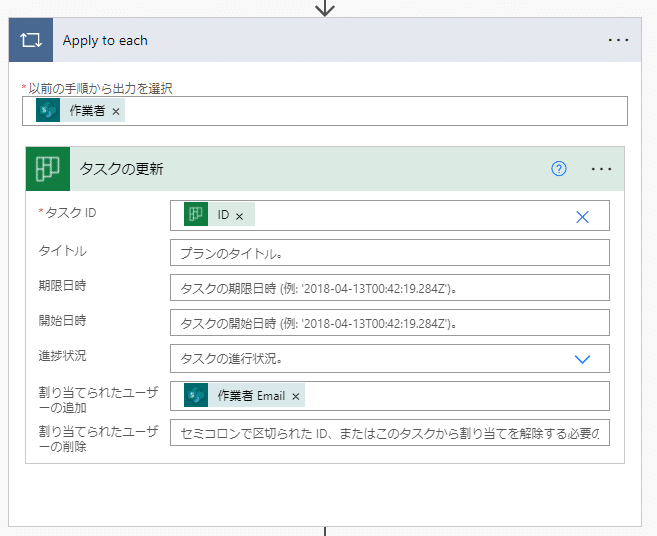The height and width of the screenshot is (536, 657).
Task: Open the タスクの更新 ellipsis menu
Action: pos(601,169)
